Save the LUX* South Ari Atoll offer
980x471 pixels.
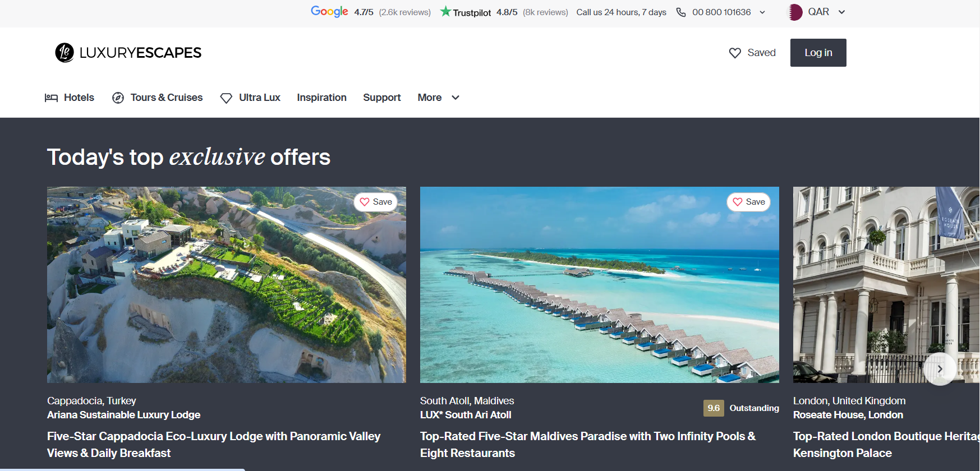(x=749, y=202)
